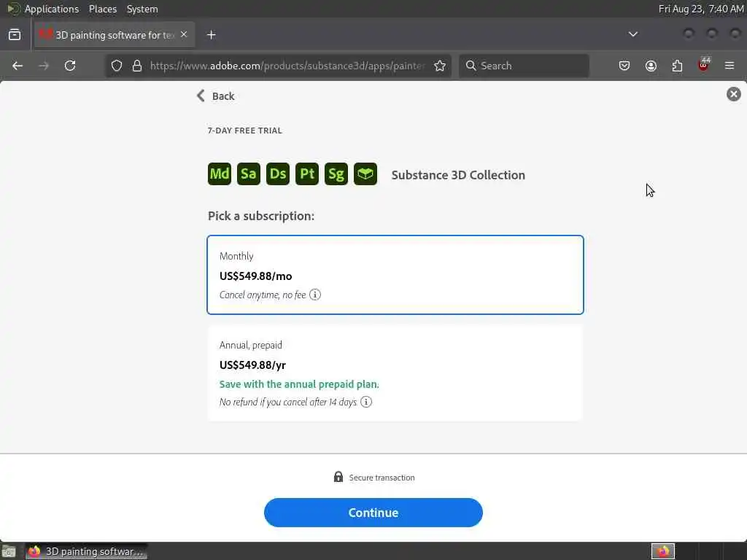Click into the browser Search field
Viewport: 747px width, 560px height.
pyautogui.click(x=524, y=66)
